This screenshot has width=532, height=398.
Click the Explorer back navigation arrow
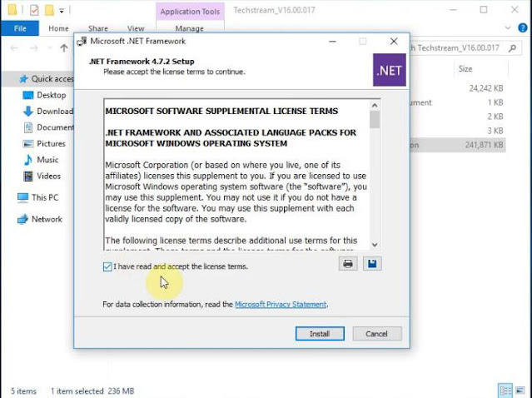(x=14, y=48)
